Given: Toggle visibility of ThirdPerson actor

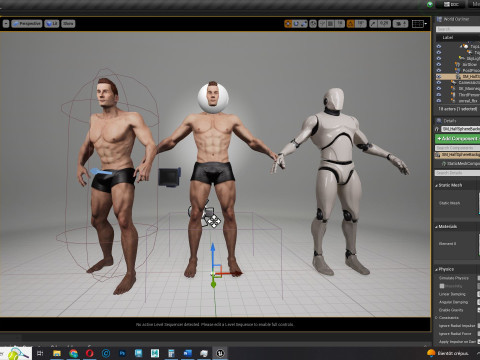Looking at the screenshot, I should coord(439,95).
